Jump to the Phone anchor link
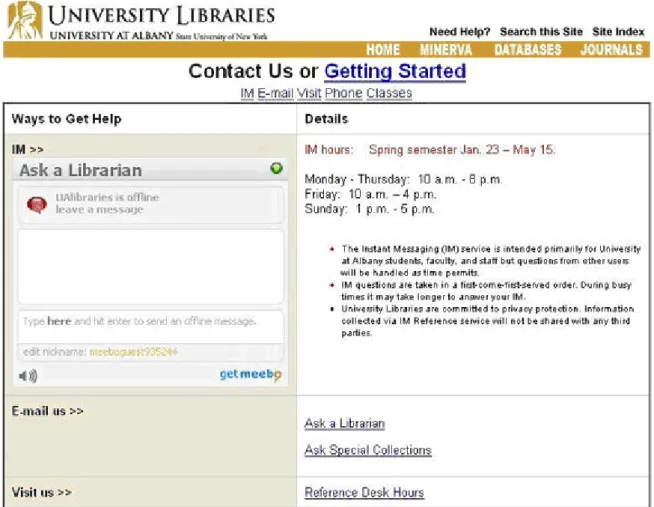The width and height of the screenshot is (654, 507). tap(343, 93)
